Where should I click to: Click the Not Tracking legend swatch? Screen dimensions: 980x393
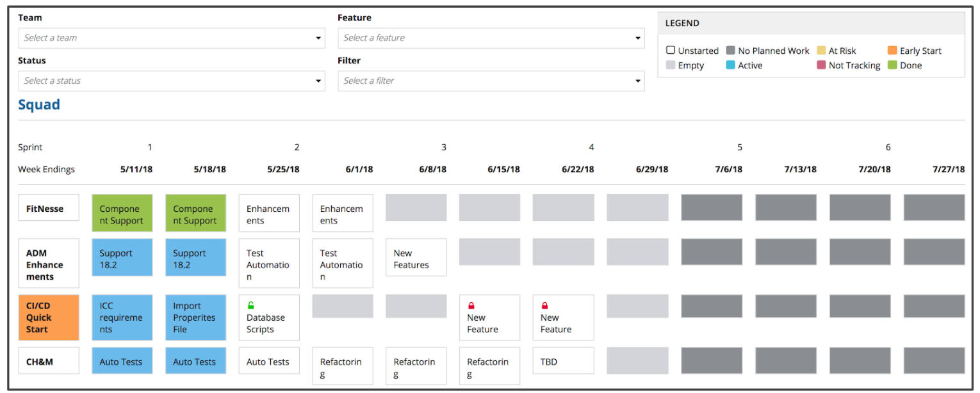coord(821,65)
